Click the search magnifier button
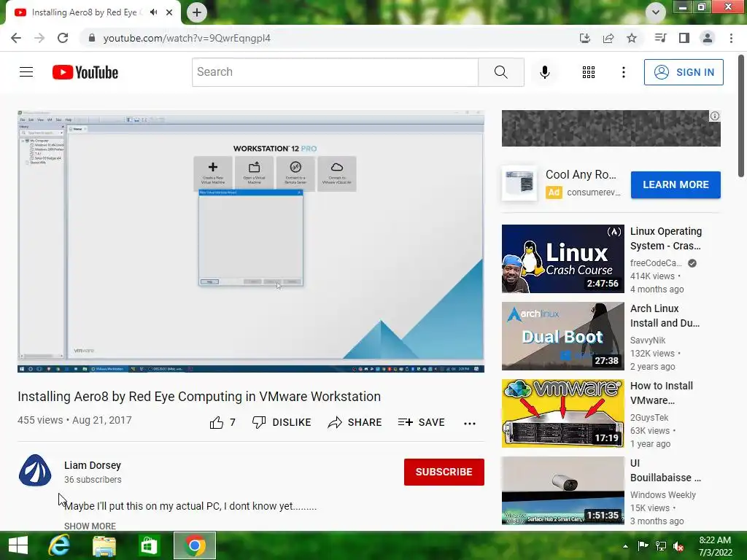Screen dimensions: 747x560 pos(500,72)
